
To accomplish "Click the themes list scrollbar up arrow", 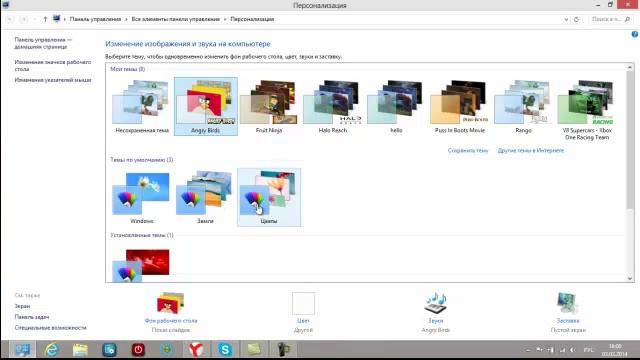I will [630, 67].
